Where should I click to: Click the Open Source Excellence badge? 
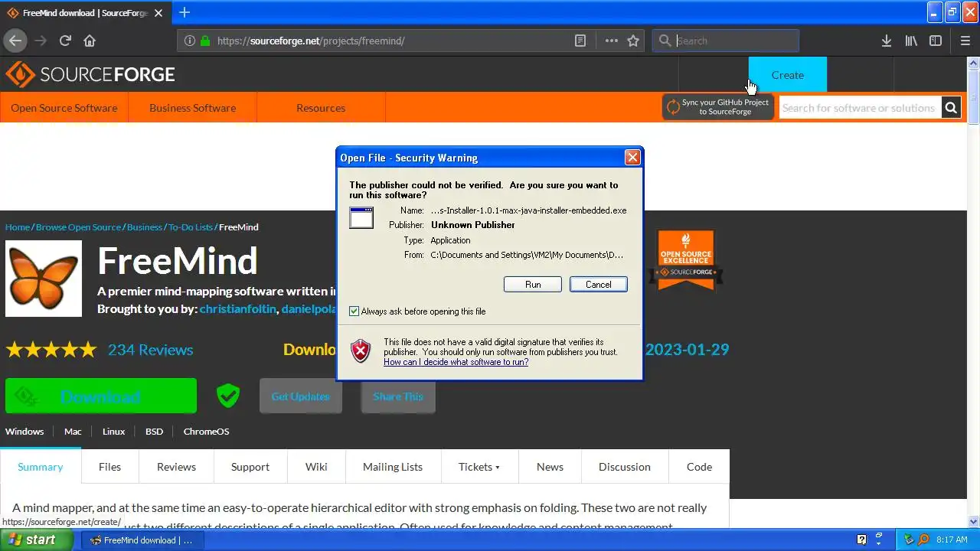tap(686, 260)
